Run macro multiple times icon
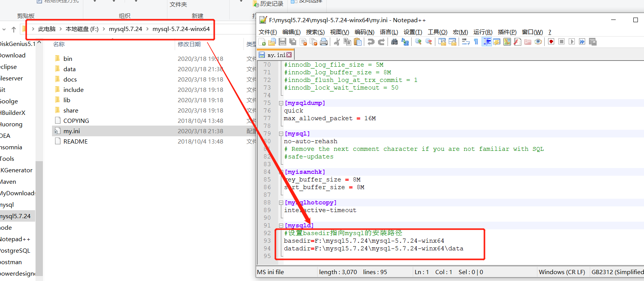 point(582,42)
